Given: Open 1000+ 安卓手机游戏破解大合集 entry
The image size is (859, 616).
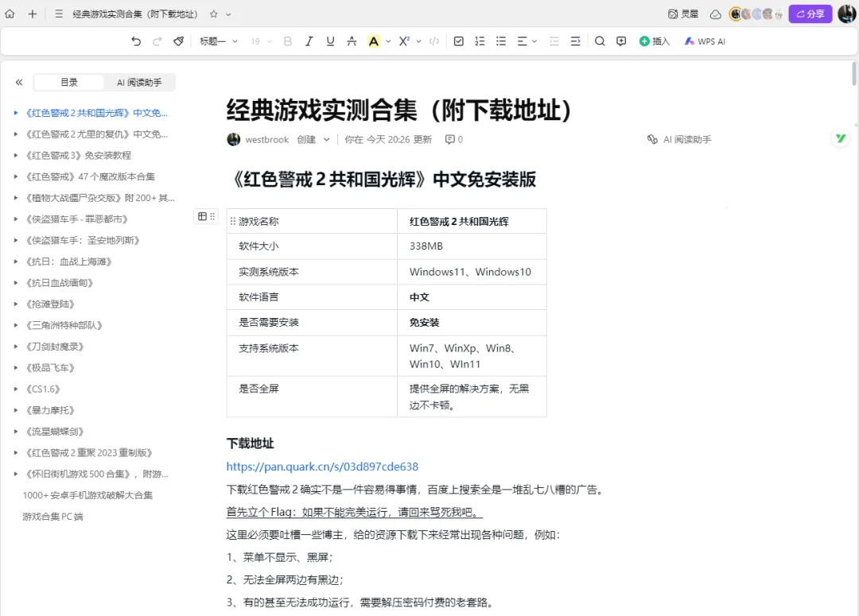Looking at the screenshot, I should click(x=87, y=495).
